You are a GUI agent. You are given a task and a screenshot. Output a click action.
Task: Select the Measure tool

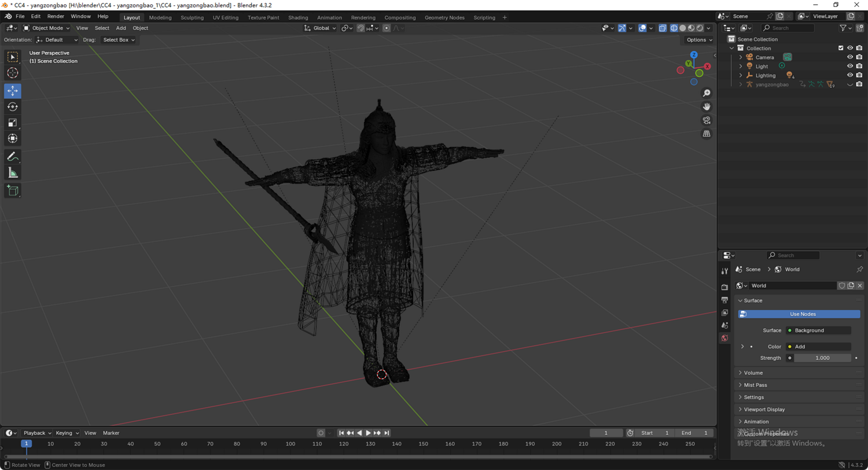click(x=13, y=172)
